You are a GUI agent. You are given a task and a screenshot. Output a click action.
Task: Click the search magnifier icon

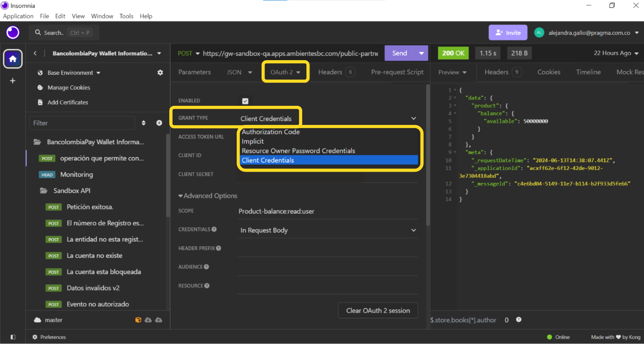click(x=38, y=33)
